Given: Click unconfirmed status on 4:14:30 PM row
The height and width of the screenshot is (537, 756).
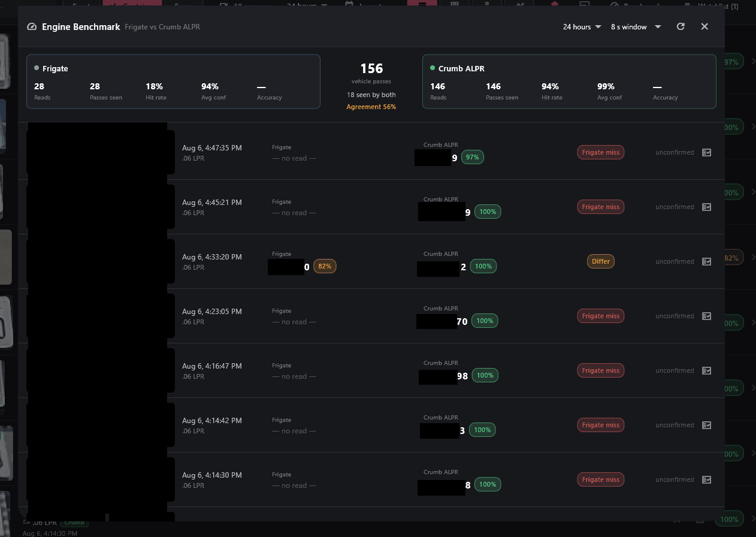Looking at the screenshot, I should click(675, 479).
